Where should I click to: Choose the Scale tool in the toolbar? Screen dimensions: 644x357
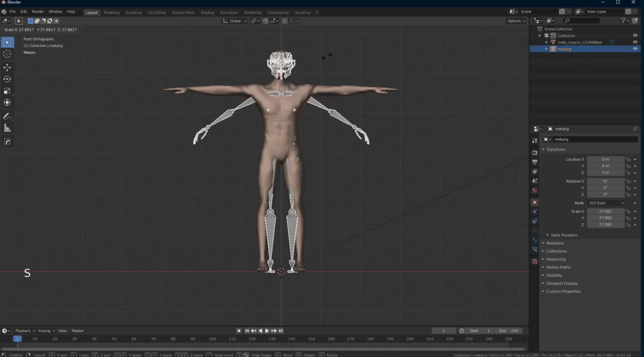pos(8,91)
